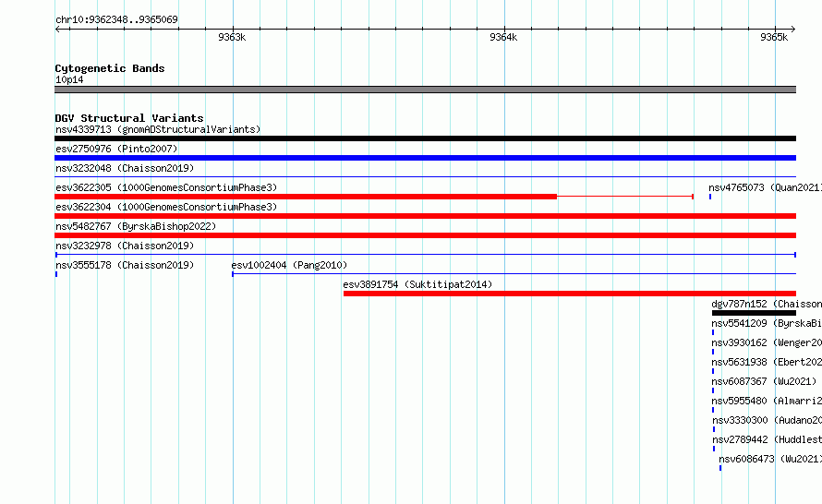Click black dgv787n152 variant bar
The height and width of the screenshot is (504, 822).
coord(754,313)
